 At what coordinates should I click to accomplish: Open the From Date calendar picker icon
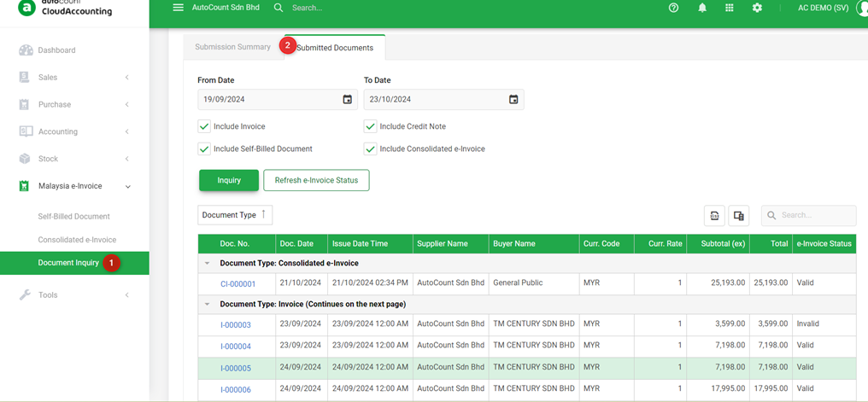(x=347, y=100)
